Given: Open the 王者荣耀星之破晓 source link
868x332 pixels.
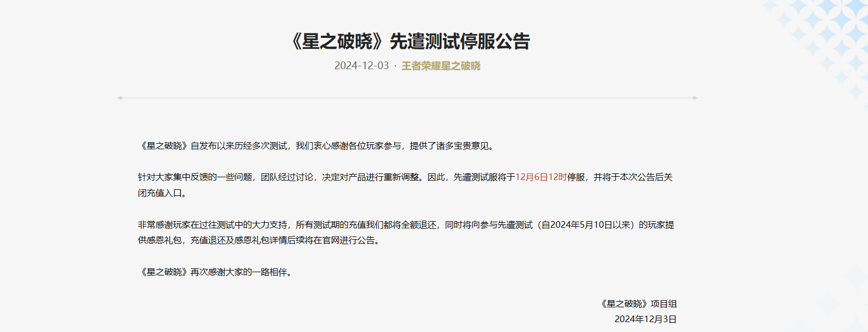Looking at the screenshot, I should pyautogui.click(x=441, y=66).
